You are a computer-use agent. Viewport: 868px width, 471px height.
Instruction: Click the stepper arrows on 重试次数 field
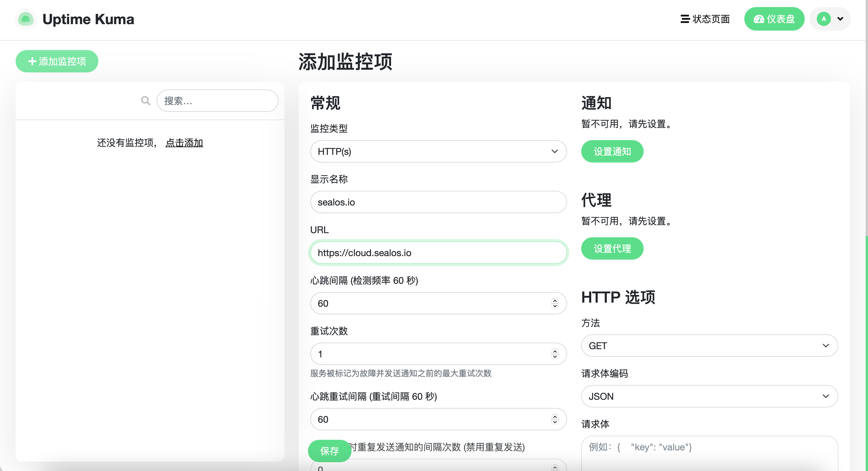pyautogui.click(x=555, y=354)
